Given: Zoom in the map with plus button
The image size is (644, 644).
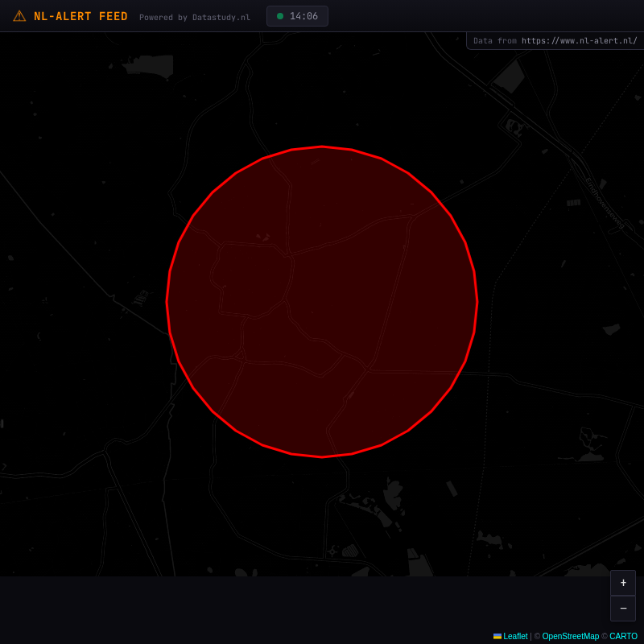Looking at the screenshot, I should (623, 582).
